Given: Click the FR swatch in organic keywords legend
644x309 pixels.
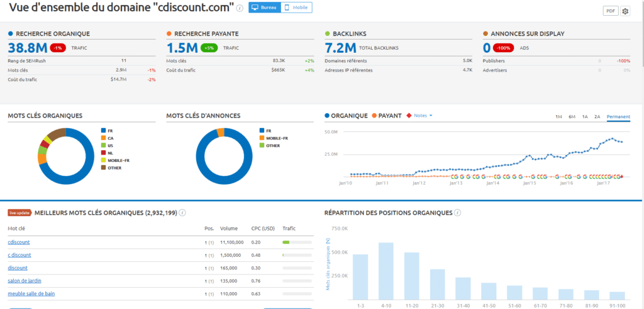Looking at the screenshot, I should tap(103, 131).
